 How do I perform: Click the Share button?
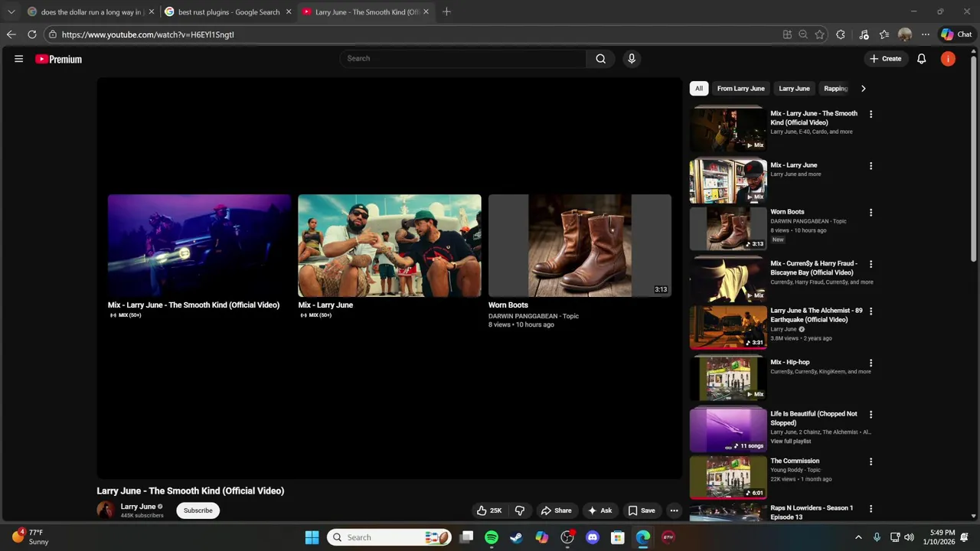556,510
